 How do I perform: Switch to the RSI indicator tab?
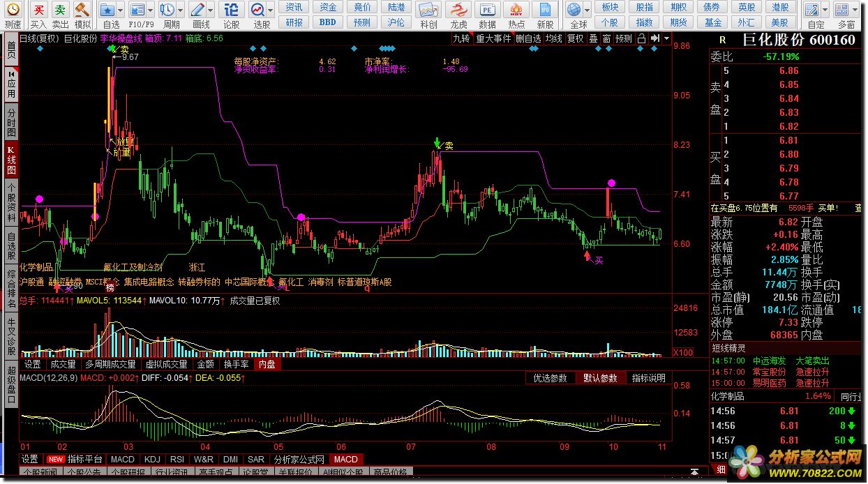click(x=177, y=459)
